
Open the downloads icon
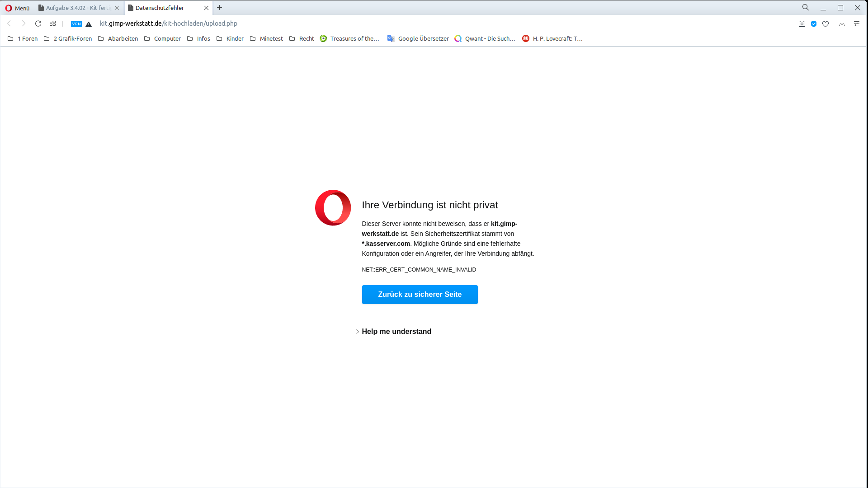tap(842, 23)
